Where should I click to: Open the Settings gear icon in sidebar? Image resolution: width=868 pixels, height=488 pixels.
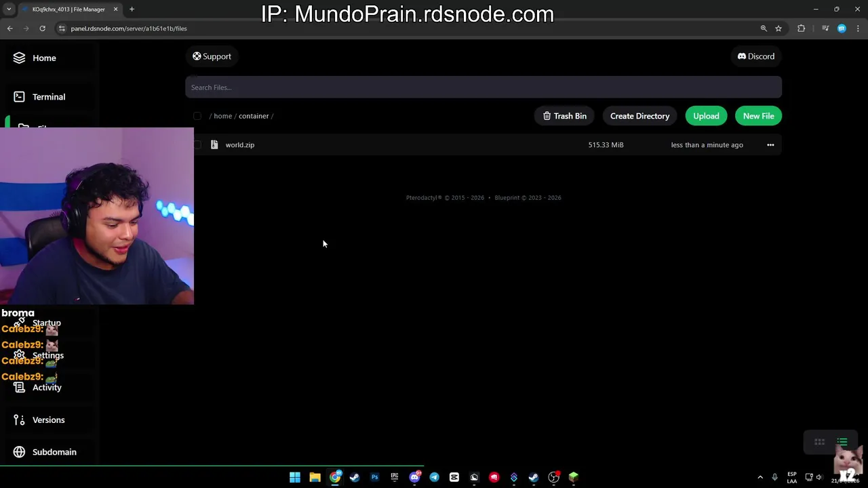(19, 355)
